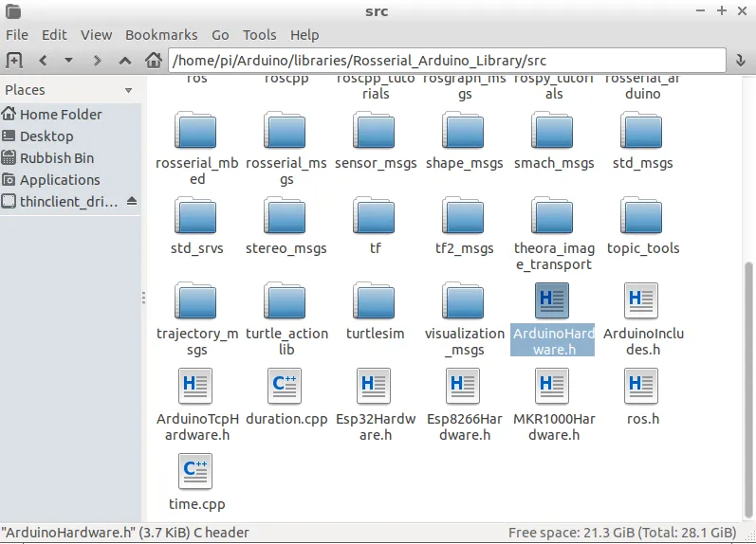Select the time.cpp file icon
The width and height of the screenshot is (756, 544).
tap(196, 472)
